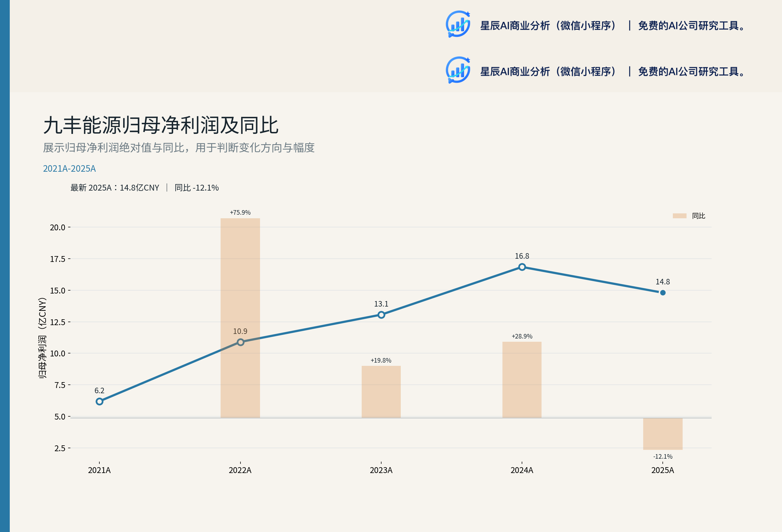Click the 15.0 y-axis tick label
Image resolution: width=782 pixels, height=532 pixels.
(x=58, y=291)
